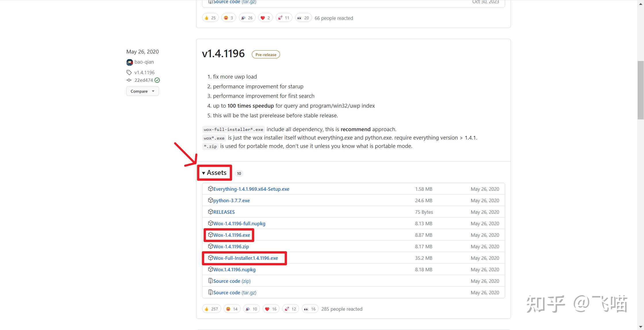
Task: Click the bao-qian author avatar
Action: click(x=129, y=62)
